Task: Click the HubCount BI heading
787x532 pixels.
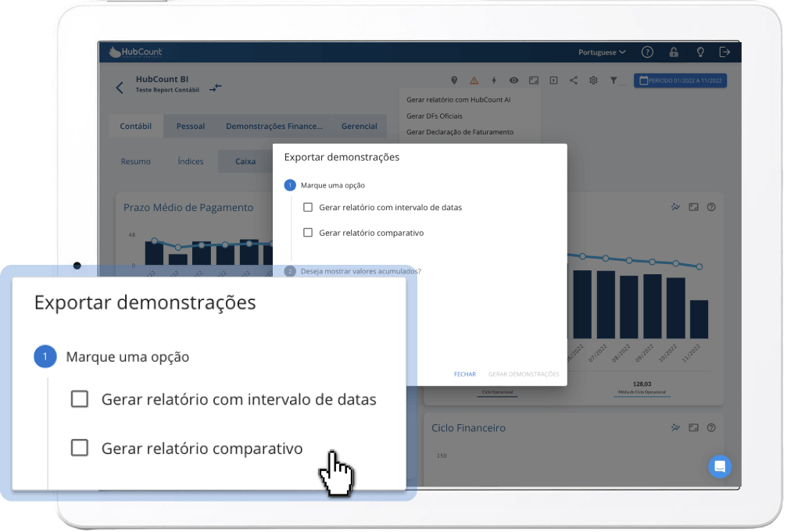Action: (162, 80)
